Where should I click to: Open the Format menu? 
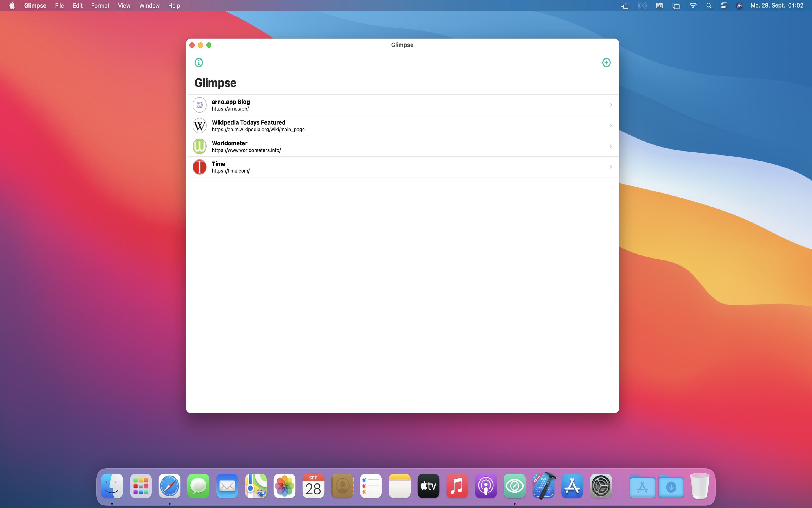pyautogui.click(x=100, y=6)
